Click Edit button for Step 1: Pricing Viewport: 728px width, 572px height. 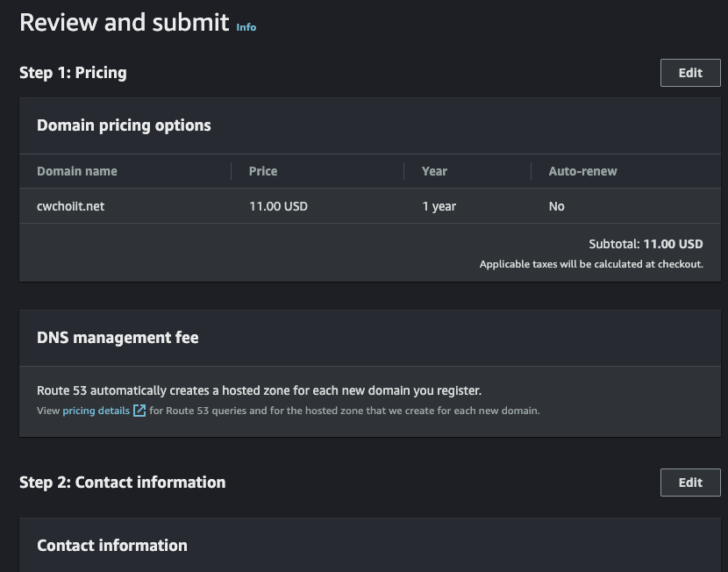click(x=690, y=73)
